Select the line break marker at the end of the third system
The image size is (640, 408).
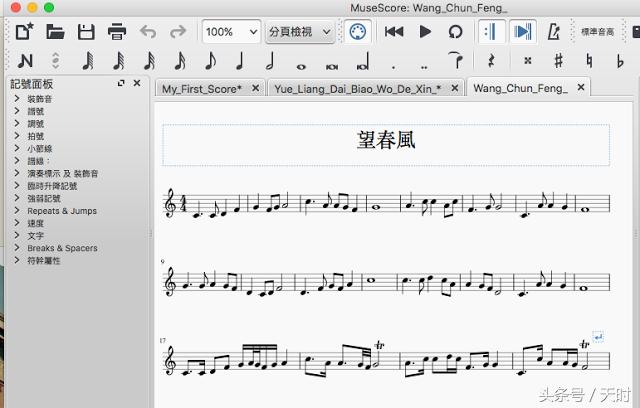[598, 337]
